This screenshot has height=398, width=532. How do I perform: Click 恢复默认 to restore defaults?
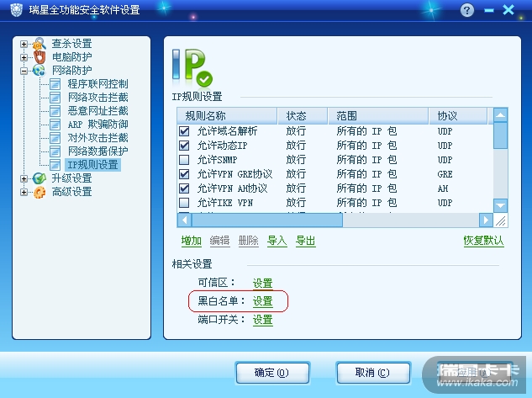click(483, 241)
